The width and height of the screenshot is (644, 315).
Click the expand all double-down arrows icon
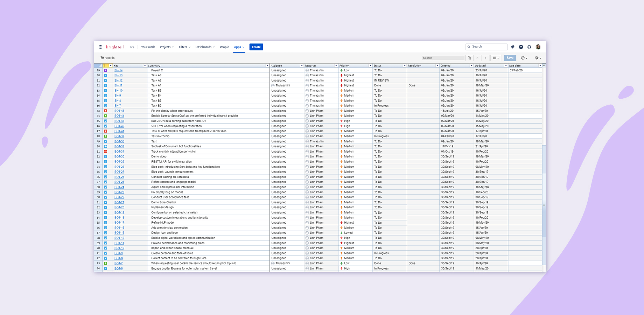[x=485, y=58]
